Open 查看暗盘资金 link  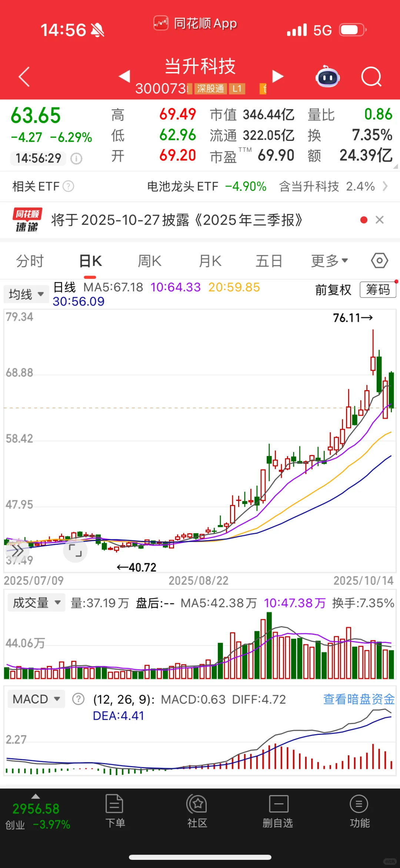click(x=359, y=699)
